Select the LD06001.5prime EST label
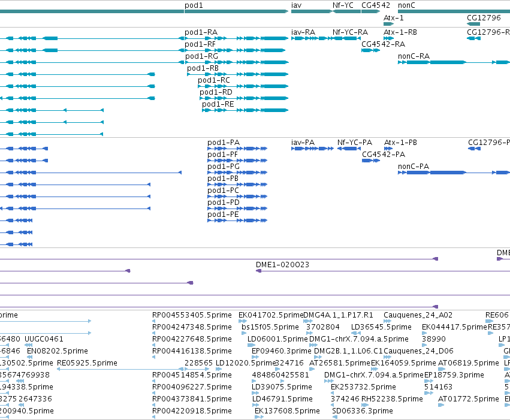This screenshot has height=420, width=510. (277, 339)
